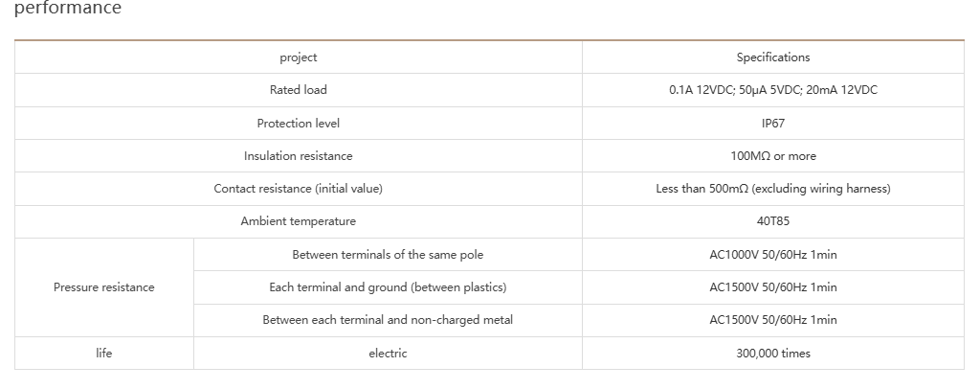This screenshot has height=389, width=980.
Task: Select the "Protection level" cell
Action: pyautogui.click(x=298, y=124)
